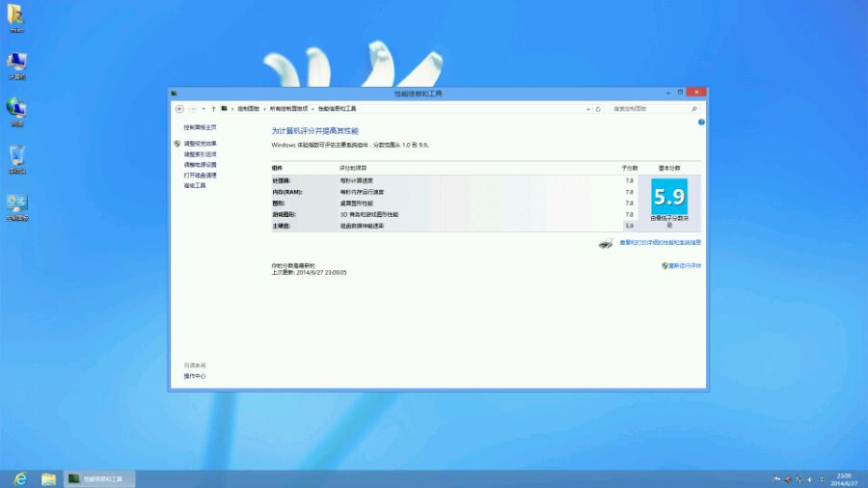This screenshot has height=488, width=868.
Task: Click the 游戏图形 row label
Action: (x=284, y=214)
